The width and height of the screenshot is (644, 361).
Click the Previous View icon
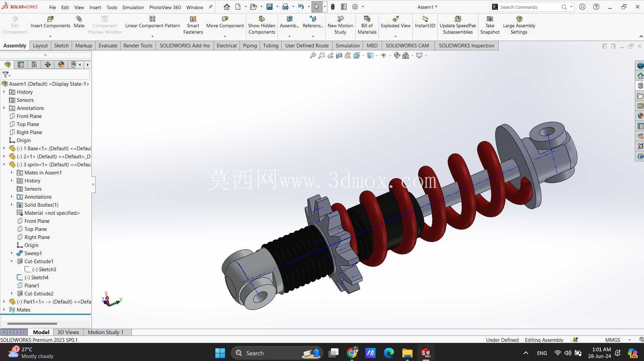coord(330,55)
